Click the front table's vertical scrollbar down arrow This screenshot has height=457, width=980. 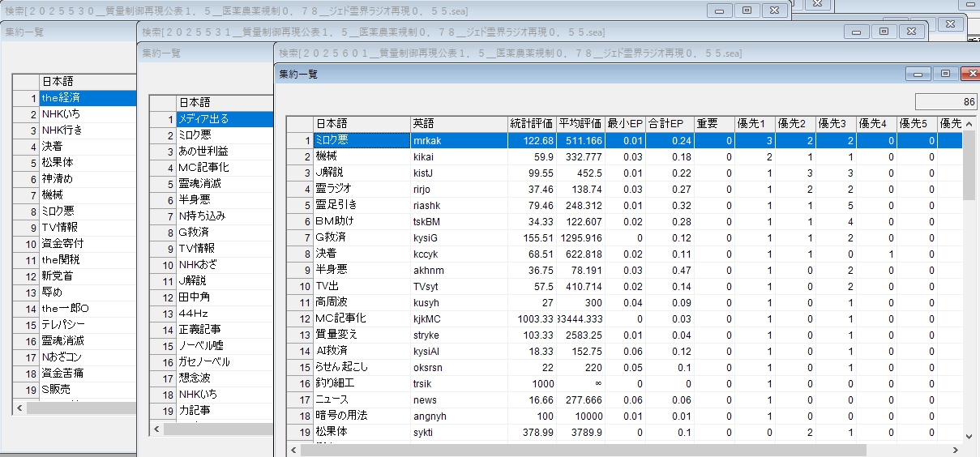pos(969,436)
